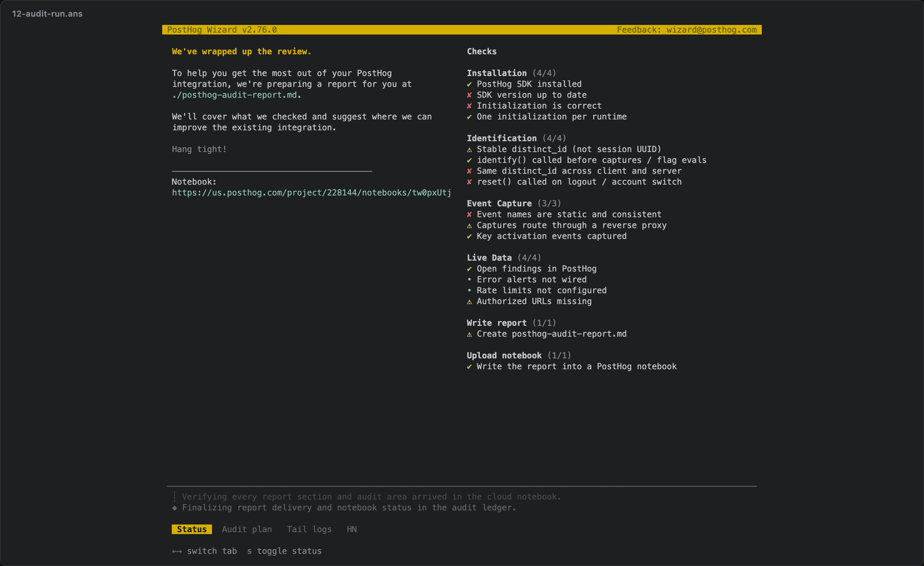Click the Identification section heading
The image size is (924, 566).
[x=502, y=138]
